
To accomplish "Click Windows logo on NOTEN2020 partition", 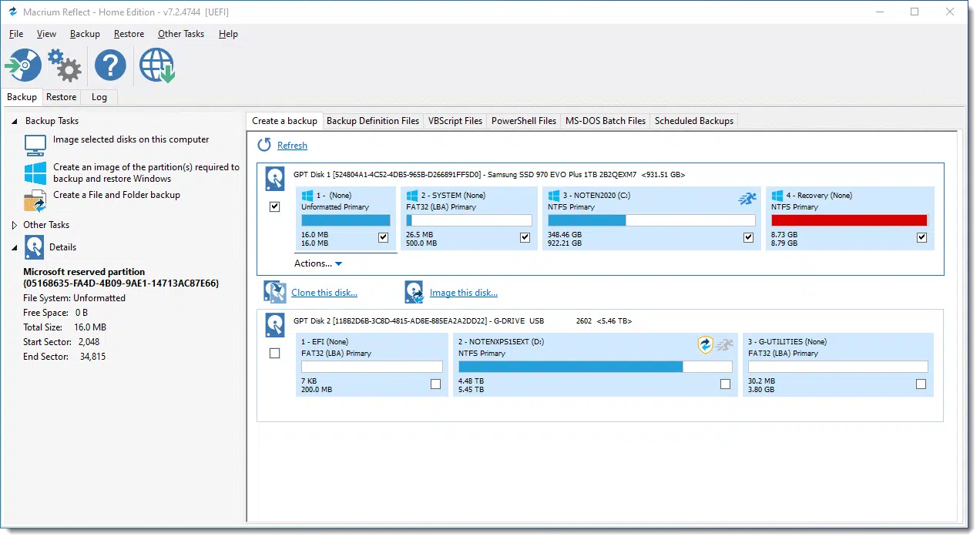I will point(553,196).
